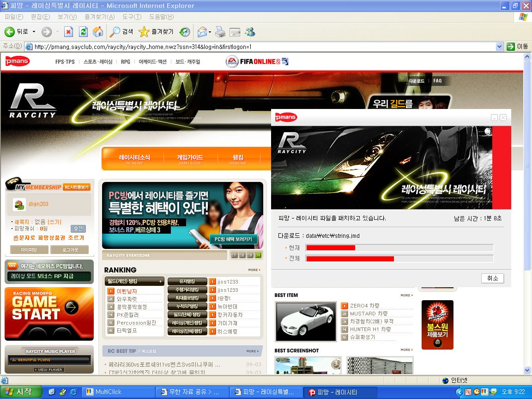Open the 도움말(H) menu
The height and width of the screenshot is (399, 532).
162,17
